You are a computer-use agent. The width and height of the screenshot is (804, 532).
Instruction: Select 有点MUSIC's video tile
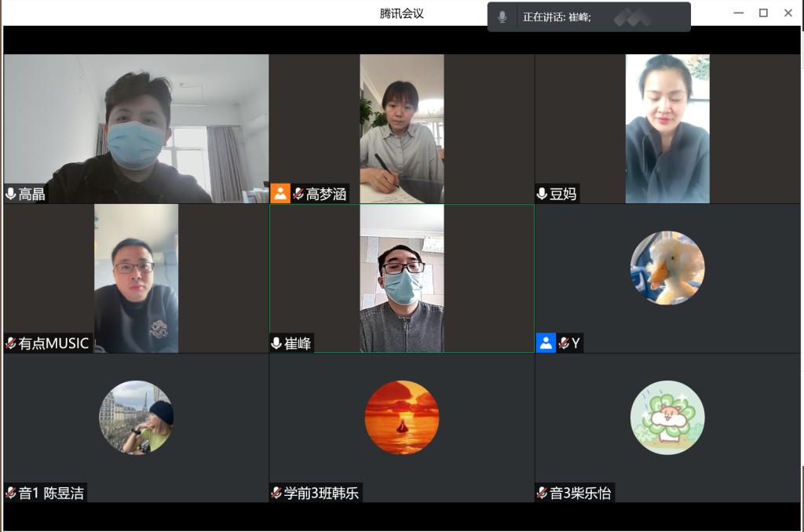[x=137, y=279]
